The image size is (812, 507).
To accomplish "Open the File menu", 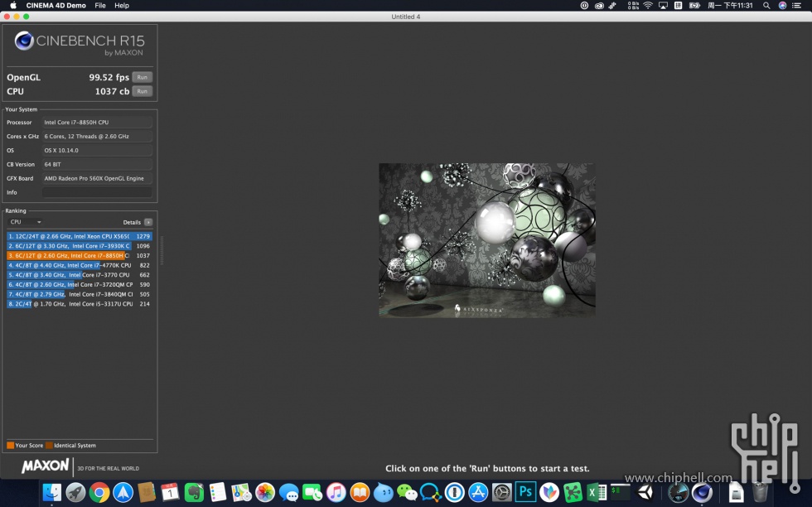I will 100,5.
